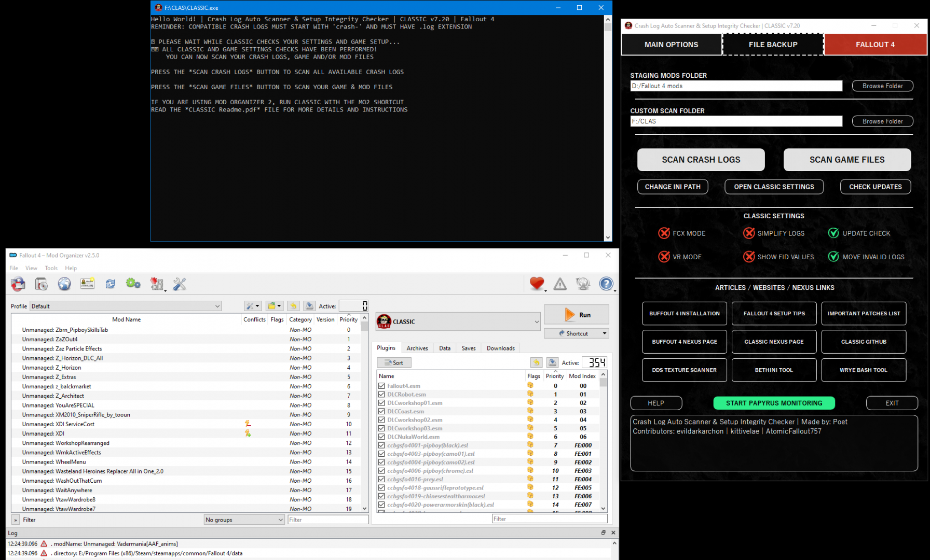Toggle the FCX MODE setting
Screen dimensions: 930x560
click(664, 233)
